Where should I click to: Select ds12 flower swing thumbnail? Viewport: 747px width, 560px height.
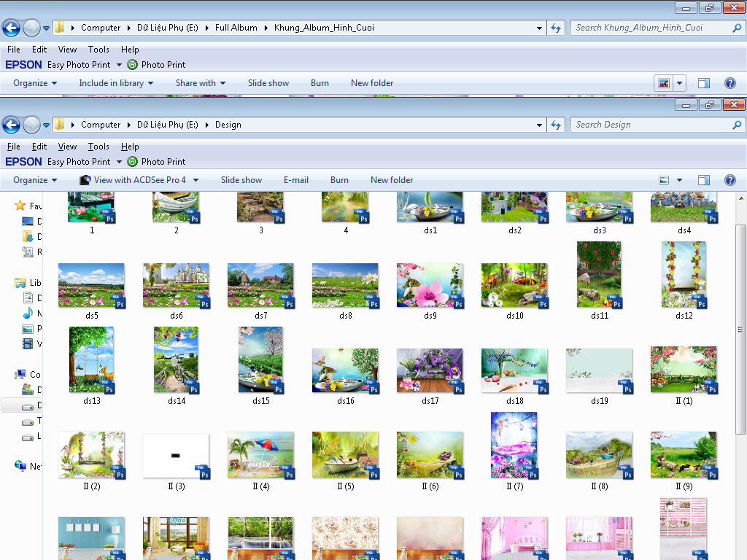684,275
